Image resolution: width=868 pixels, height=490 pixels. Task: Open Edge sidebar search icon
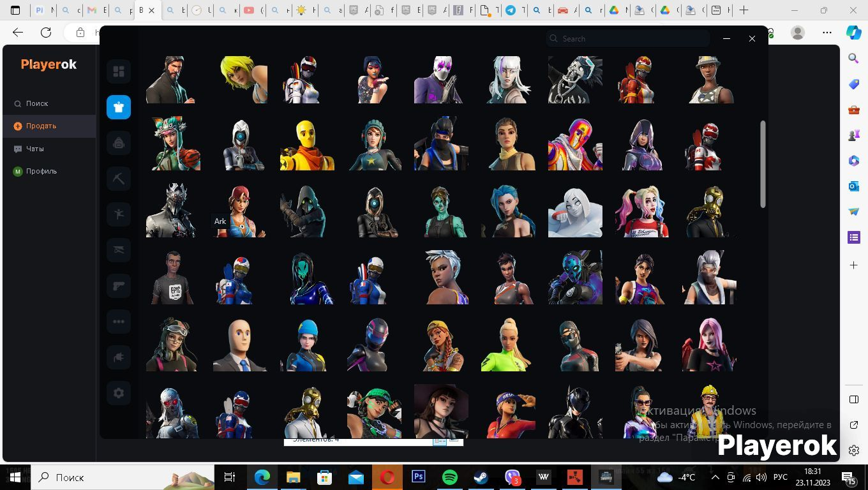point(854,59)
